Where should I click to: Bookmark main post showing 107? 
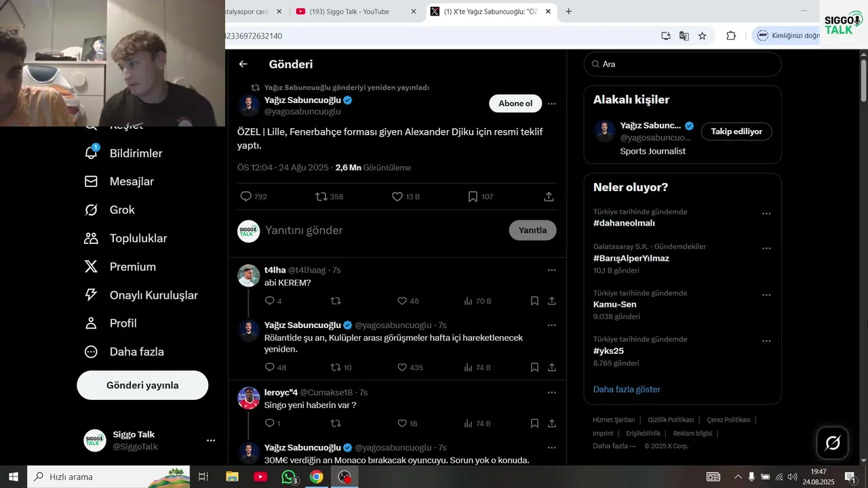point(480,197)
